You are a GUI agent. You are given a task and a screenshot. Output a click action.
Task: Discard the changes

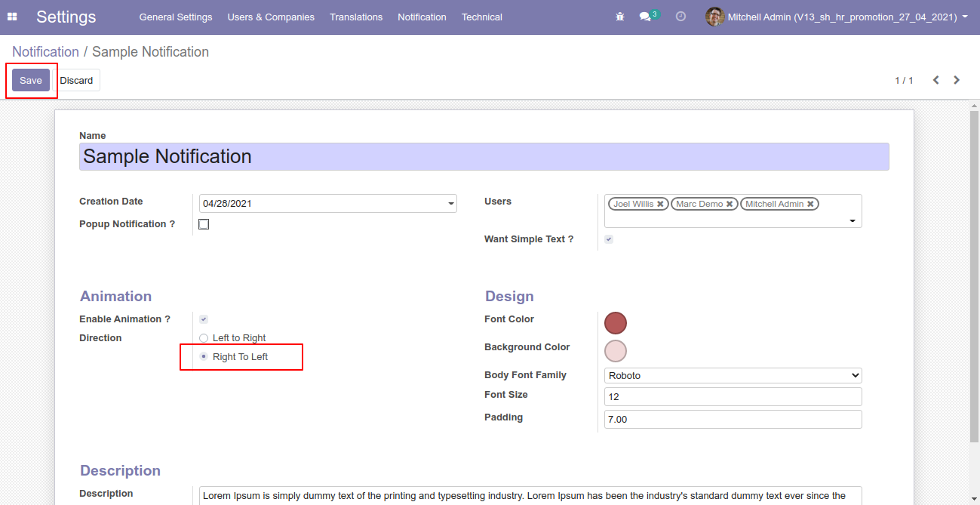click(76, 80)
